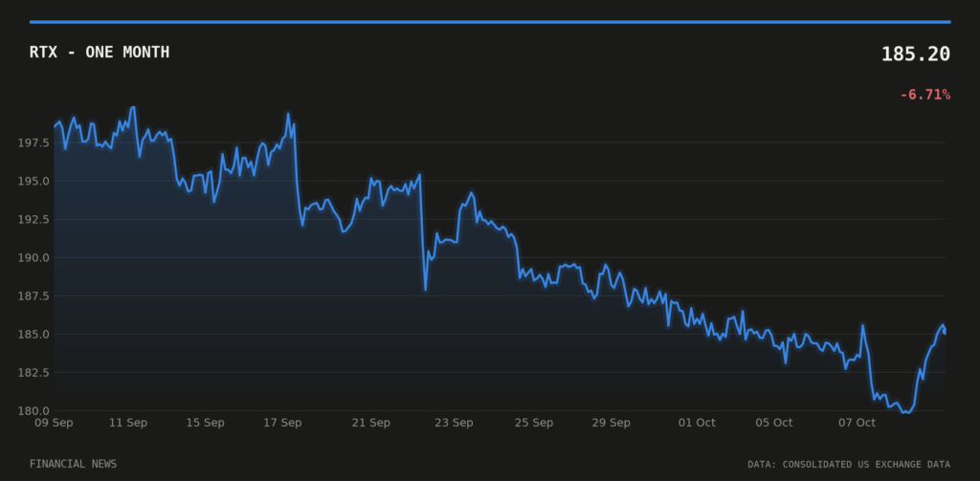The width and height of the screenshot is (980, 481).
Task: Select the 185.20 current price value
Action: coord(916,55)
